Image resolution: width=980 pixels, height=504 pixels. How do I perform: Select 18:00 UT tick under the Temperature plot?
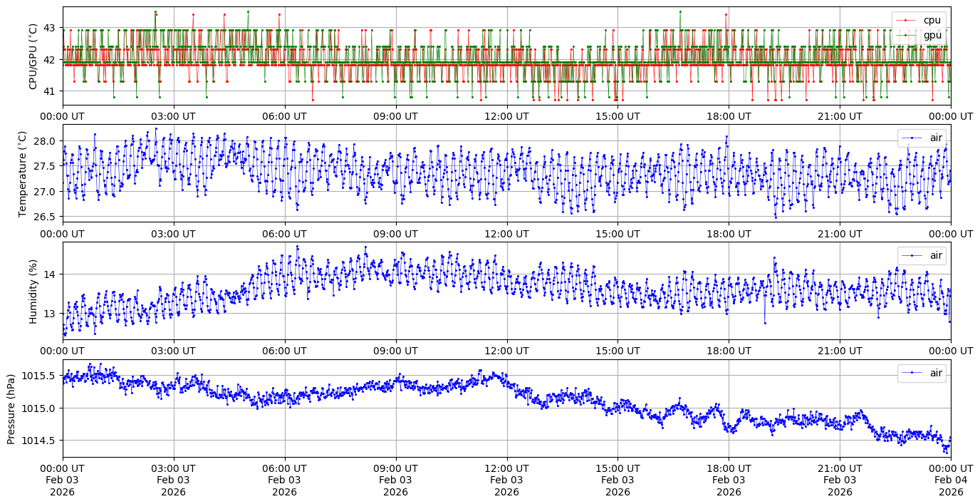[x=729, y=234]
